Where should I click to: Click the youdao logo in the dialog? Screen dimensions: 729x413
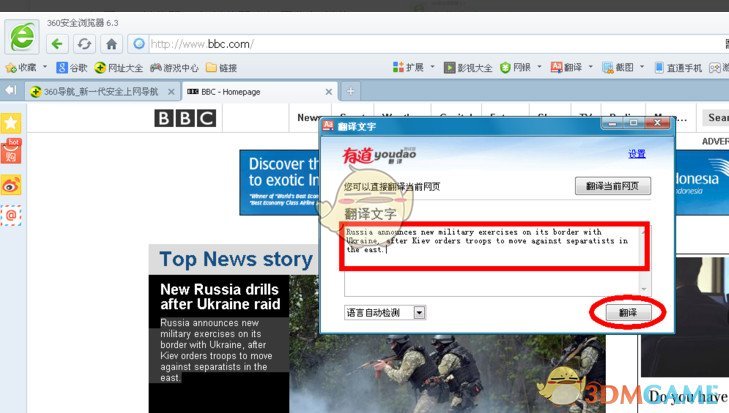tap(379, 155)
